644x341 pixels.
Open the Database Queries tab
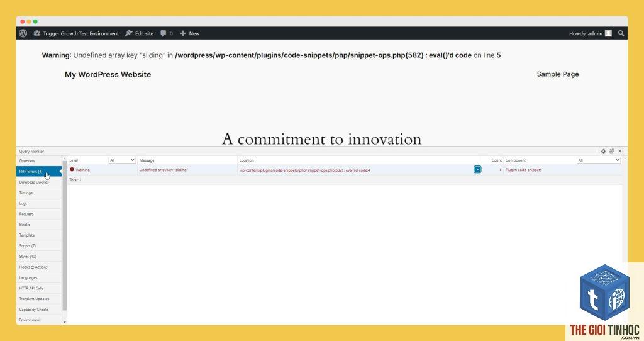(39, 182)
